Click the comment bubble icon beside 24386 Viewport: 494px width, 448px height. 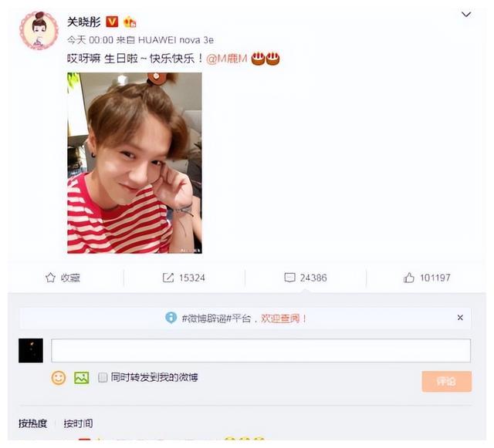(x=289, y=278)
